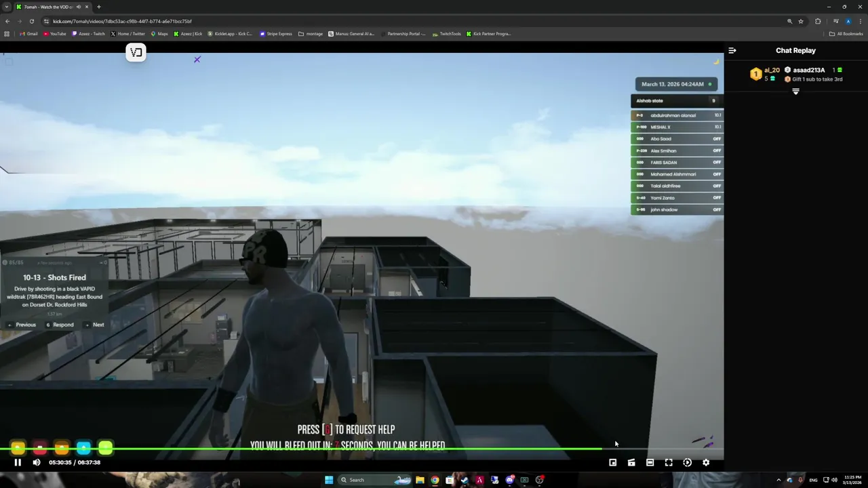This screenshot has width=868, height=488.
Task: Collapse the Chat Replay panel
Action: tap(732, 50)
